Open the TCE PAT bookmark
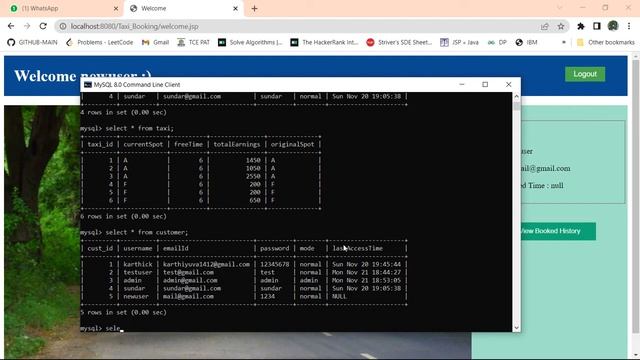640x360 pixels. tap(193, 42)
